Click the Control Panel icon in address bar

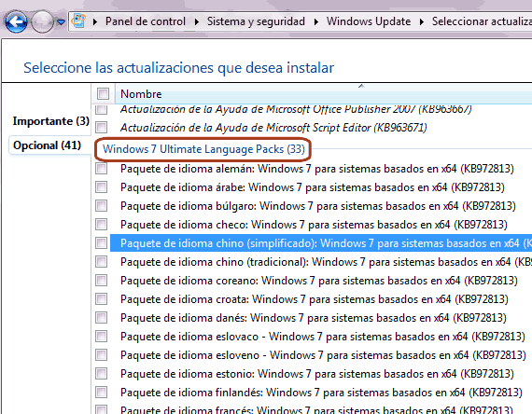point(78,21)
